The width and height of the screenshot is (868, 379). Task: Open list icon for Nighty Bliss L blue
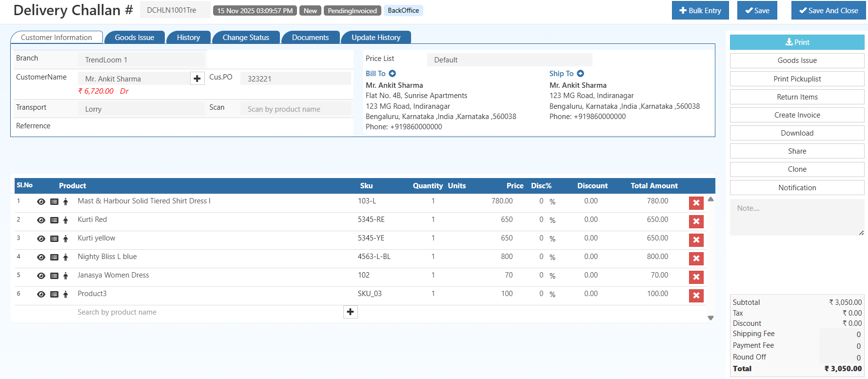(x=54, y=257)
